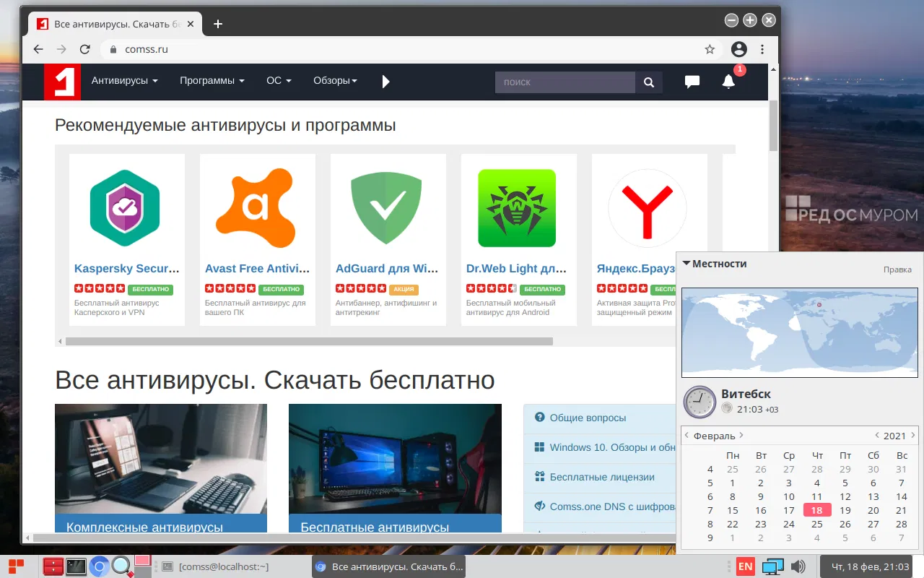Open the Dr.Web Light link

(516, 269)
